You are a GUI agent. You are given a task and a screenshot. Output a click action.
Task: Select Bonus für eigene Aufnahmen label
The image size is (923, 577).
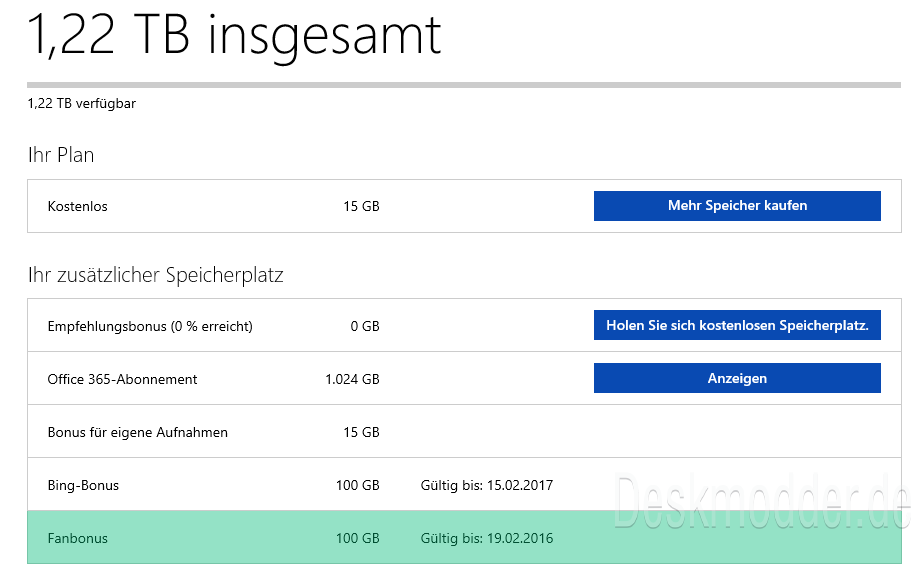[x=138, y=432]
